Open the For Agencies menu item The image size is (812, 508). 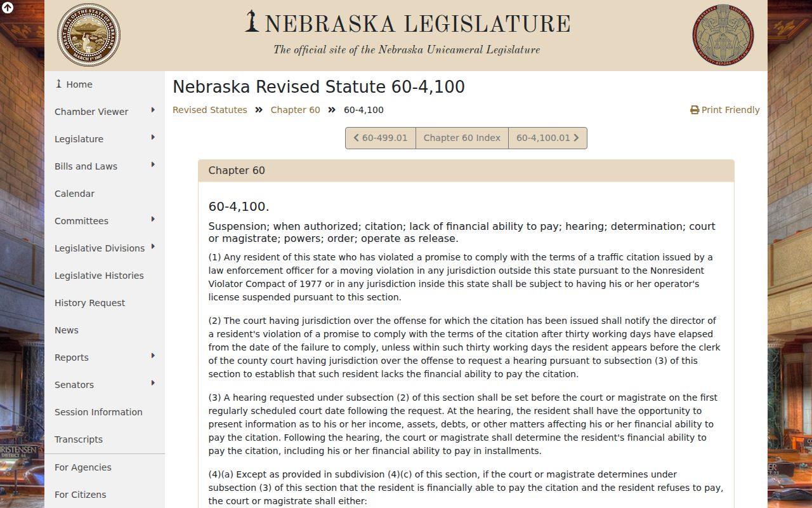[105, 467]
